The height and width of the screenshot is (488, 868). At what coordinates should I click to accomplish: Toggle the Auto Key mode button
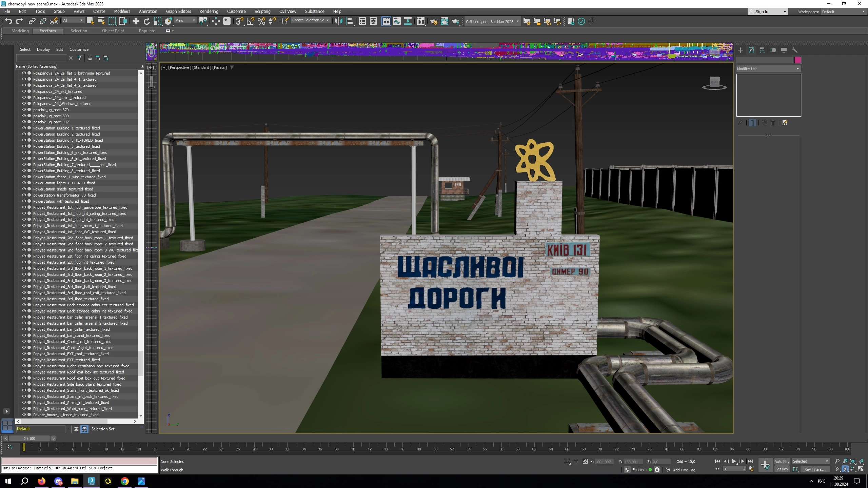click(782, 461)
